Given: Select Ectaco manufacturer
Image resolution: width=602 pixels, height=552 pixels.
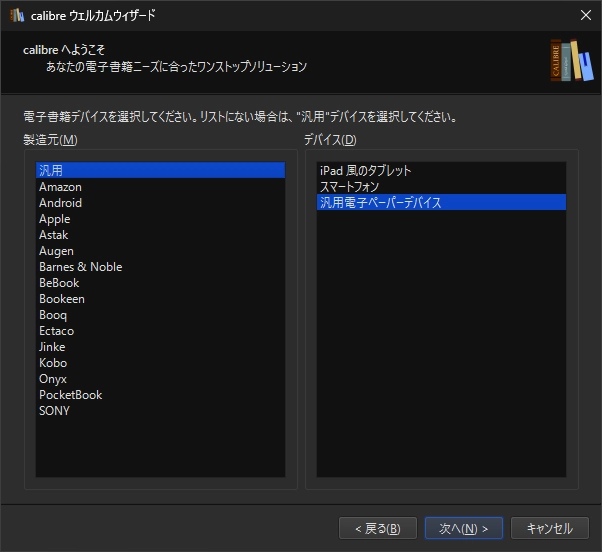Looking at the screenshot, I should (160, 331).
